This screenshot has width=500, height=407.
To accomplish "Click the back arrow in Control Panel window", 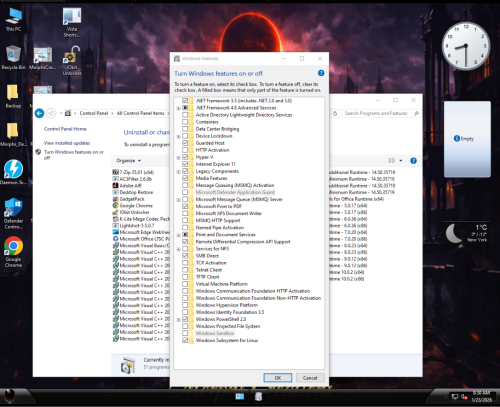I will [39, 113].
